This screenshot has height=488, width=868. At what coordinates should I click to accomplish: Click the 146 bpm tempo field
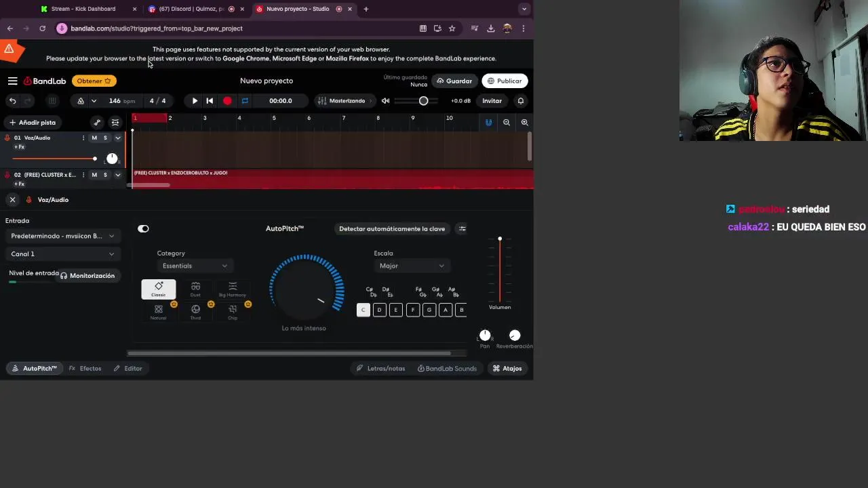[x=122, y=101]
